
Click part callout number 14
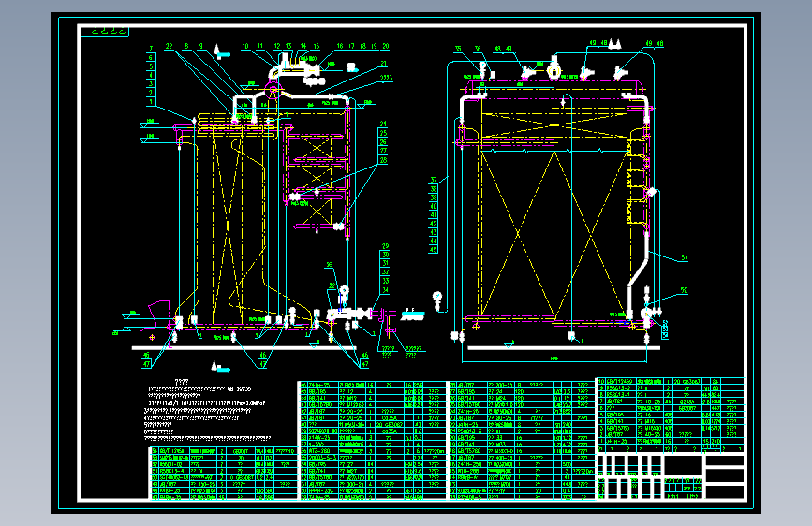(x=303, y=46)
